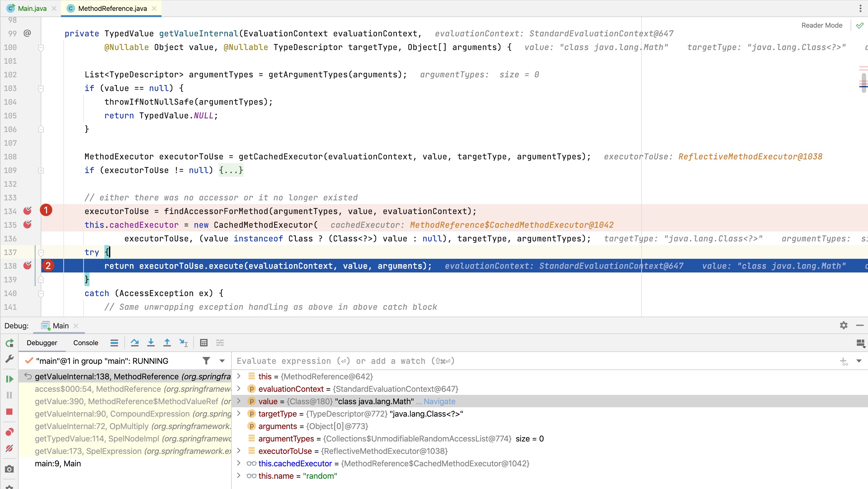This screenshot has height=489, width=868.
Task: Expand the executorToUse variable node
Action: 239,451
